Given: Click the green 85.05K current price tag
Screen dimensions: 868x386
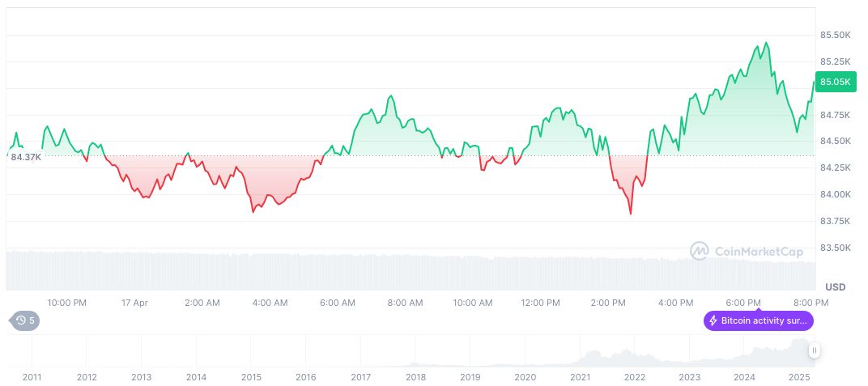Looking at the screenshot, I should 834,82.
